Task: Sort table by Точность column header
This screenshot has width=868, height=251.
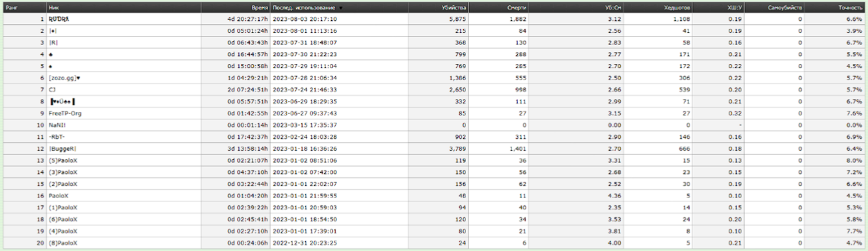Action: (850, 8)
